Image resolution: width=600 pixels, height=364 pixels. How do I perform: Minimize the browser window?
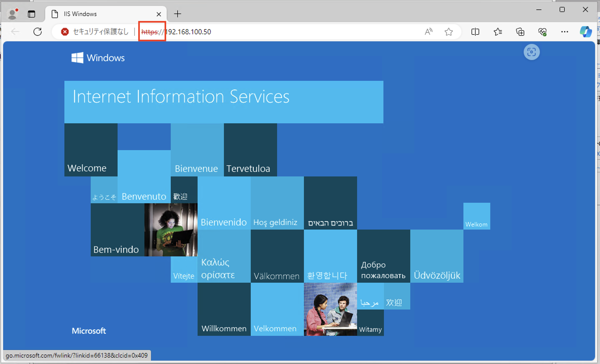coord(539,10)
